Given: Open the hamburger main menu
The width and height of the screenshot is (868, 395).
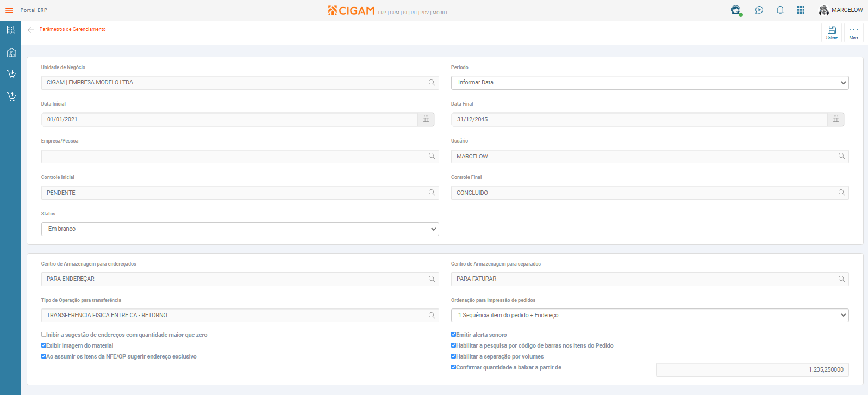Looking at the screenshot, I should point(9,10).
